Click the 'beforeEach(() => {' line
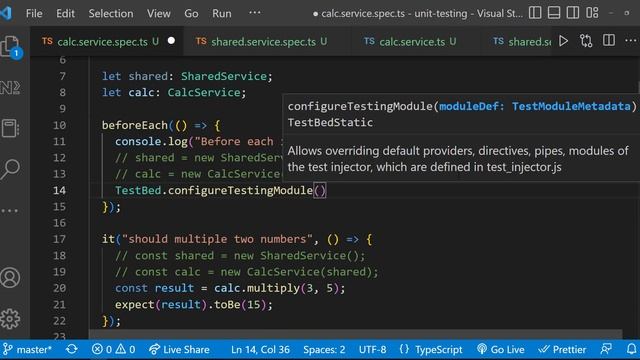640x360 pixels. point(161,125)
